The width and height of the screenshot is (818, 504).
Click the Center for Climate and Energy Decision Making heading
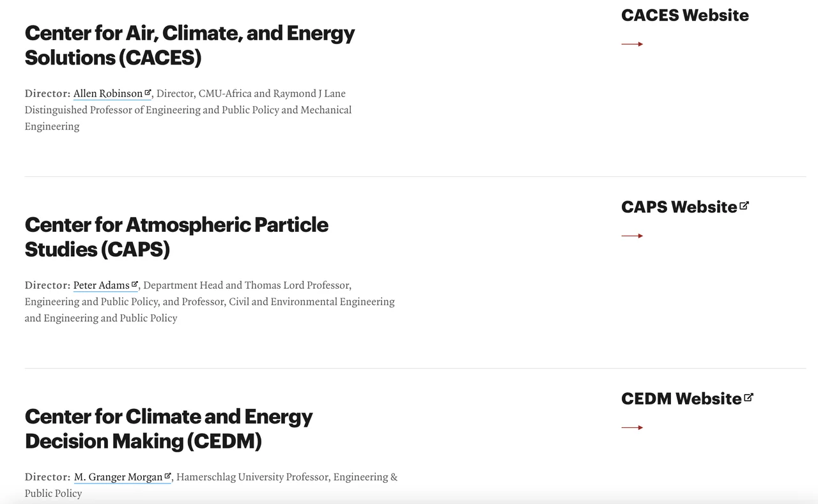(x=169, y=429)
